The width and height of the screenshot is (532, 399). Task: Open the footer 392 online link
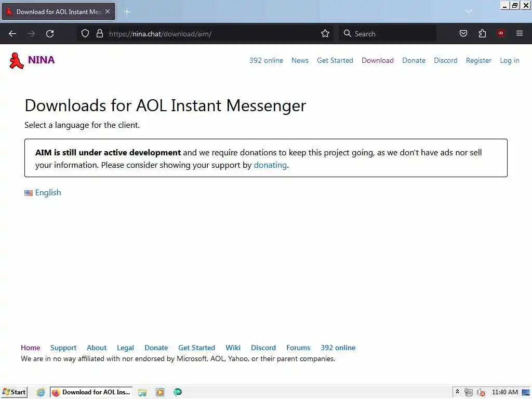[x=338, y=348]
